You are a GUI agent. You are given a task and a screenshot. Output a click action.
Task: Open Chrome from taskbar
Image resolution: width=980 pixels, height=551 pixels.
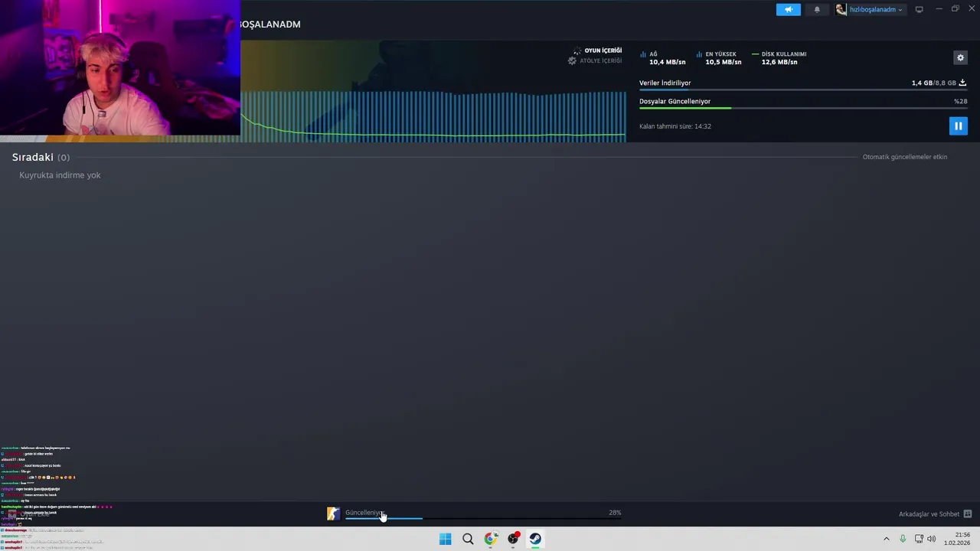[490, 539]
